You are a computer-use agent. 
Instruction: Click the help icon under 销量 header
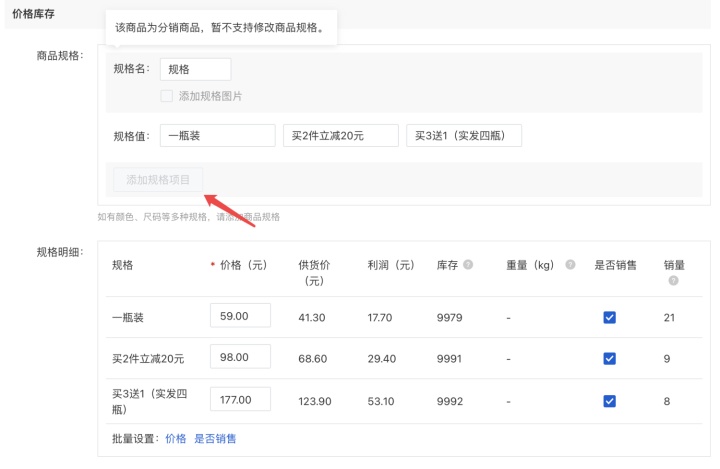click(x=673, y=281)
